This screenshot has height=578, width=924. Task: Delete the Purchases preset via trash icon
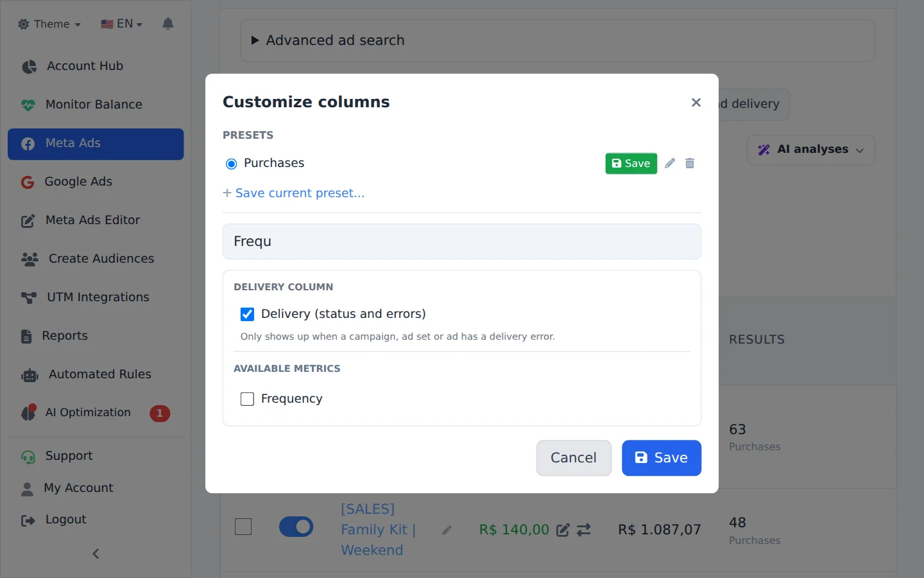(690, 163)
